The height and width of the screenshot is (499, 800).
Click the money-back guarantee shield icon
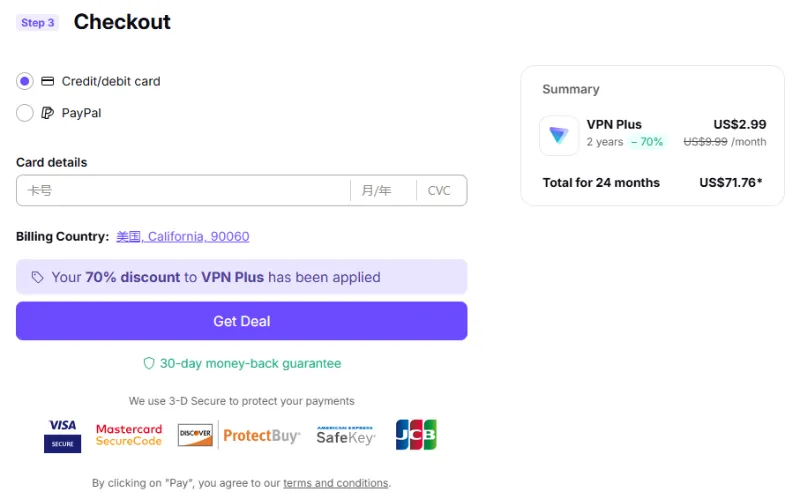point(149,364)
